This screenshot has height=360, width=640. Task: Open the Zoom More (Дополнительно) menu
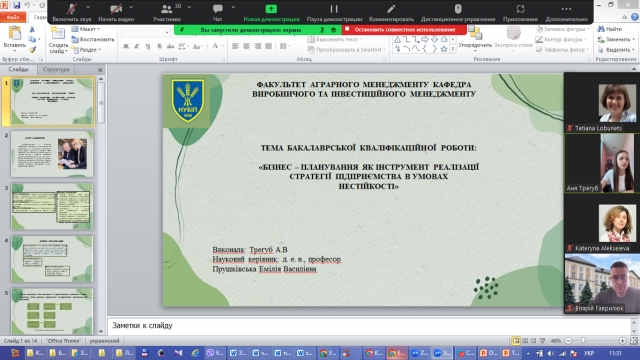[567, 12]
